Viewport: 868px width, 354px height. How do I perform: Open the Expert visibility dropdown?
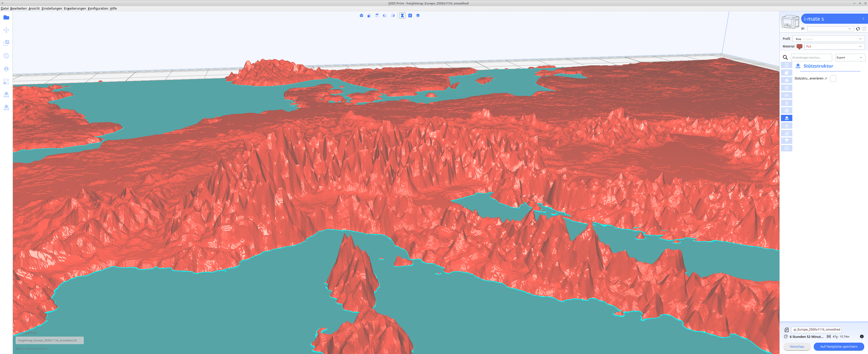pyautogui.click(x=850, y=58)
